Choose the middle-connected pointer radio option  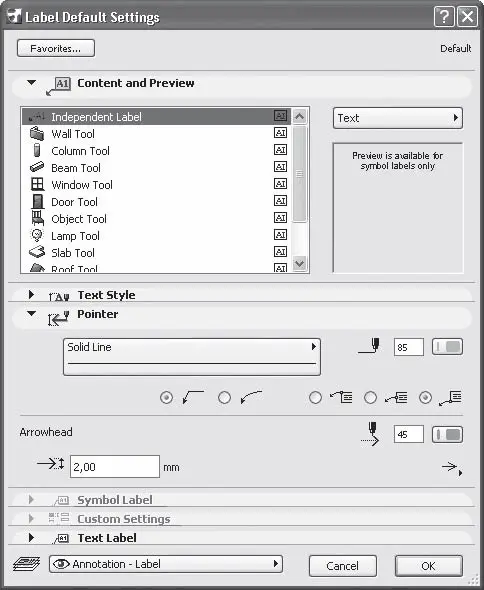click(x=370, y=397)
